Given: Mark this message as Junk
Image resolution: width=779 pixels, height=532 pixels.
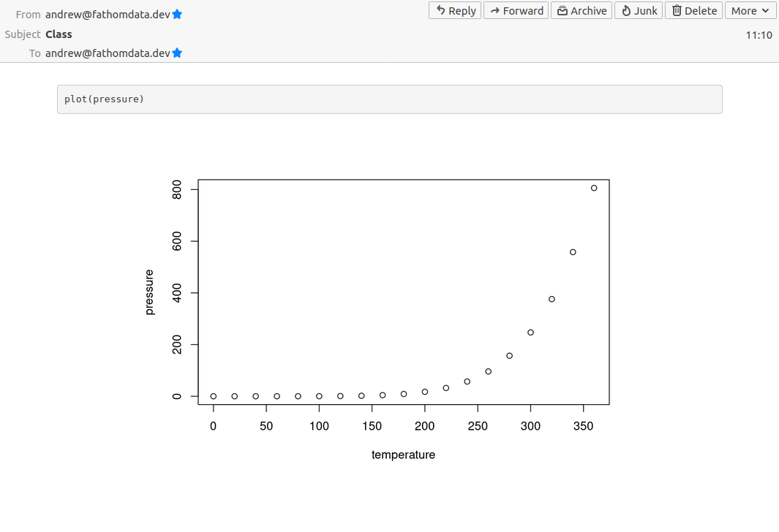Looking at the screenshot, I should coord(639,10).
